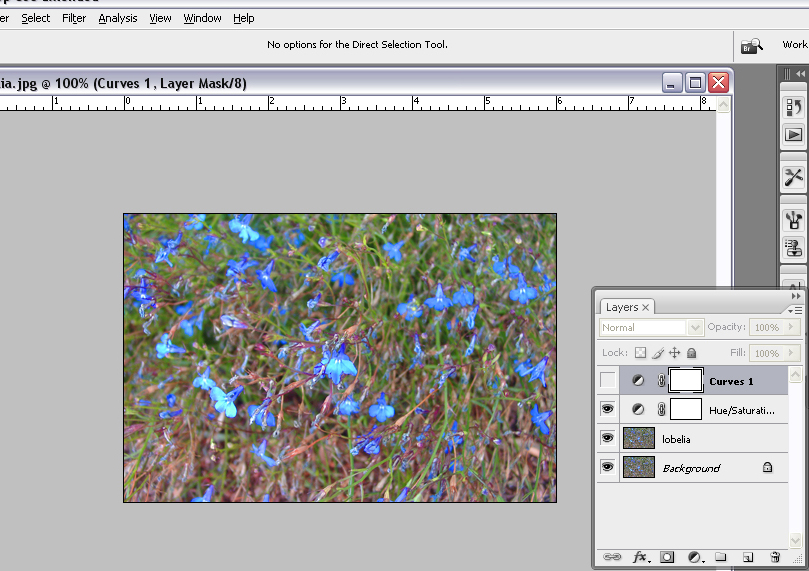This screenshot has height=571, width=809.
Task: Open the Clone Source stamp icon
Action: point(794,248)
